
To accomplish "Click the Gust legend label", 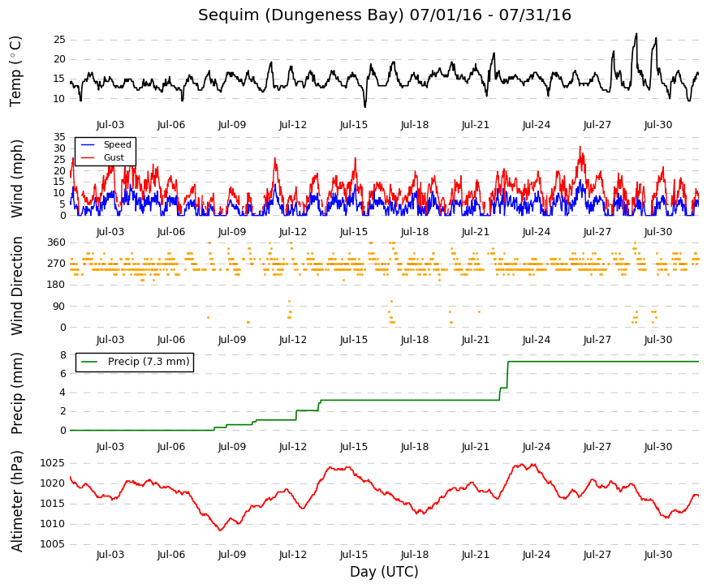I will click(x=114, y=157).
